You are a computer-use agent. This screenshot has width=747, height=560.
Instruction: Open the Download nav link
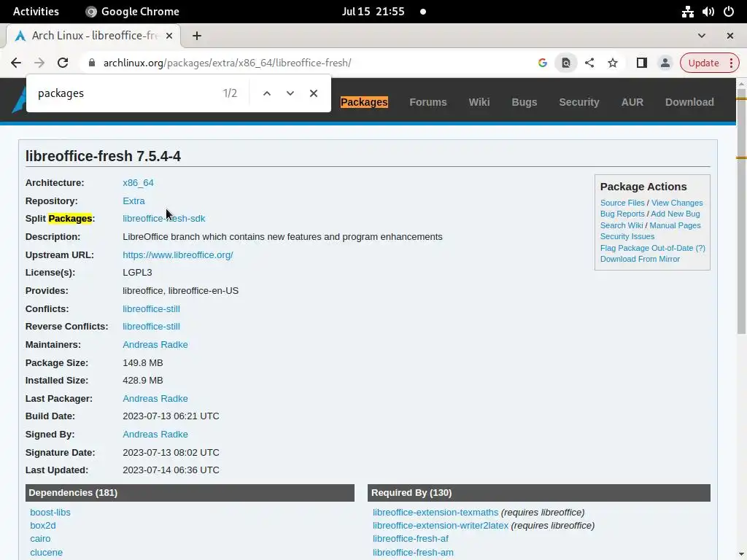coord(689,102)
